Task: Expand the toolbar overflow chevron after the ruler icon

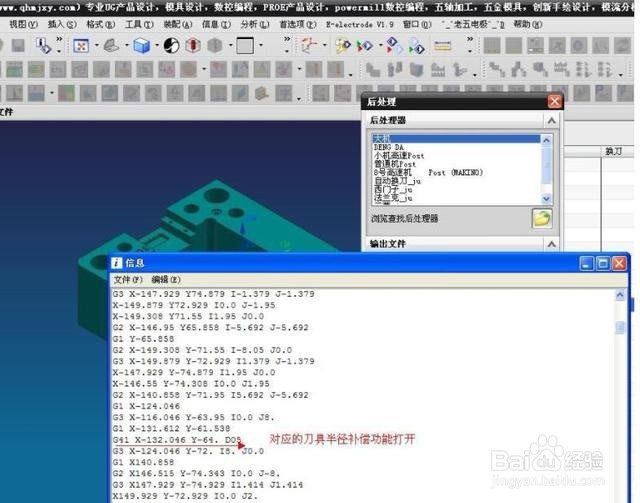Action: tap(470, 40)
